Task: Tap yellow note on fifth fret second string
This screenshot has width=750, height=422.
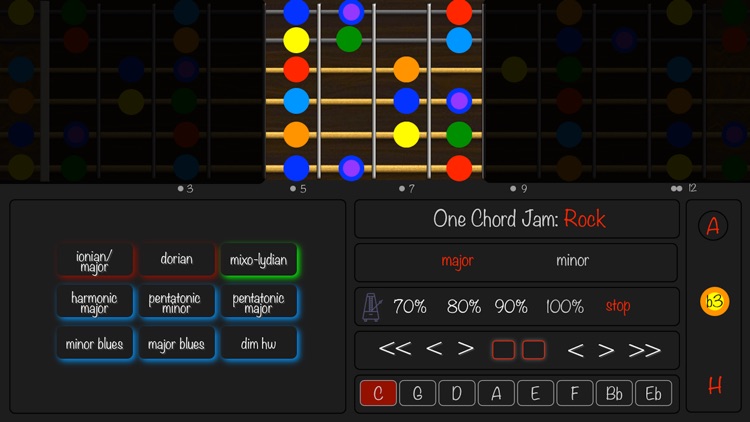Action: pos(296,40)
